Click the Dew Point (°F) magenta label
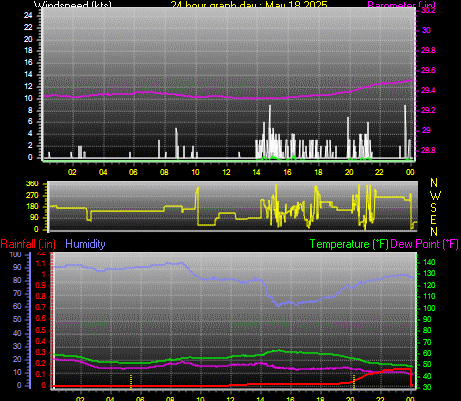Viewport: 461px width, 401px height. tap(424, 244)
